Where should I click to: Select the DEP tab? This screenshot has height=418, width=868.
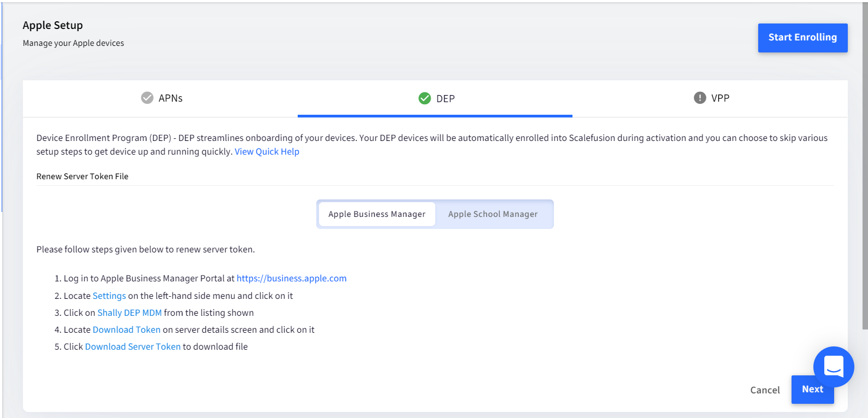coord(435,98)
